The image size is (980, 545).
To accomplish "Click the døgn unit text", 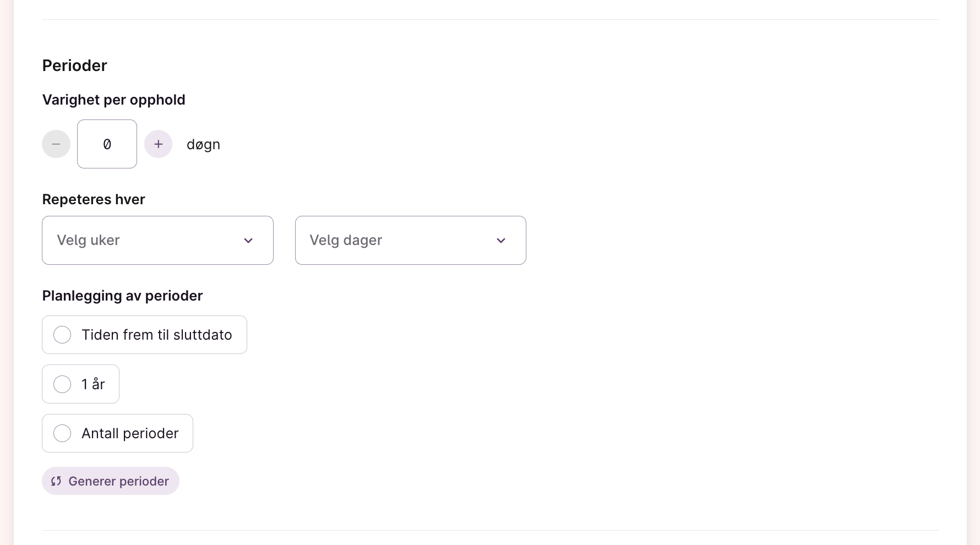I will 203,145.
